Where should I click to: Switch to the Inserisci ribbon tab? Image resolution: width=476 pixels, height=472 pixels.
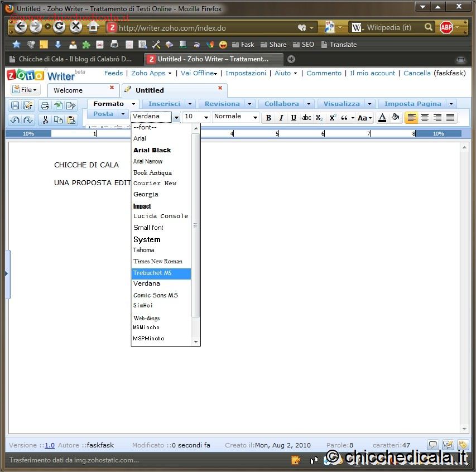tap(164, 104)
